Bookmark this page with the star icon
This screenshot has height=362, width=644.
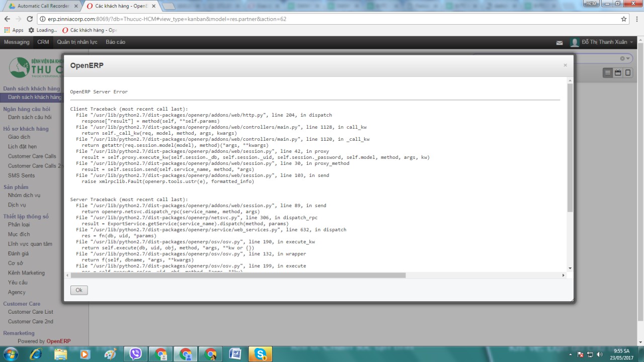tap(624, 19)
